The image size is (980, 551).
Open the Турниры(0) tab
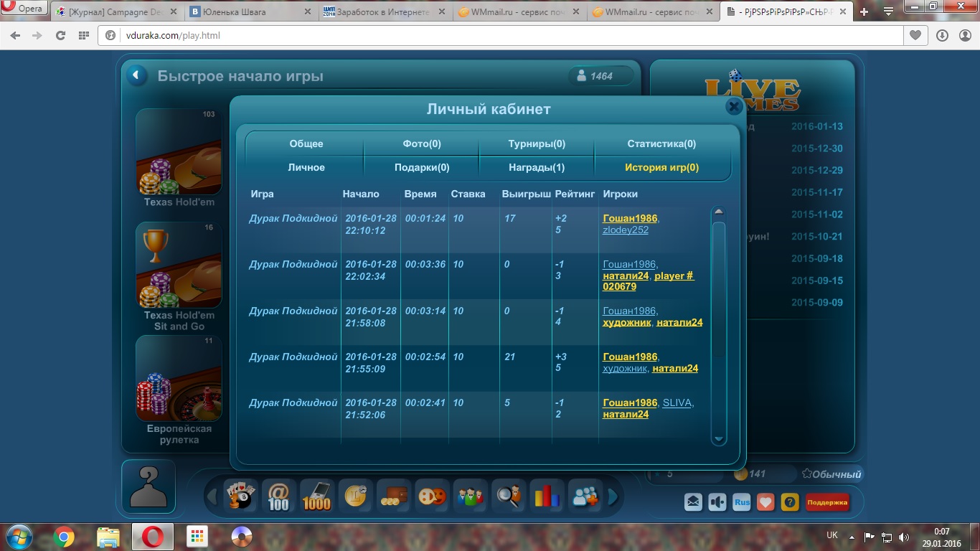pyautogui.click(x=537, y=143)
